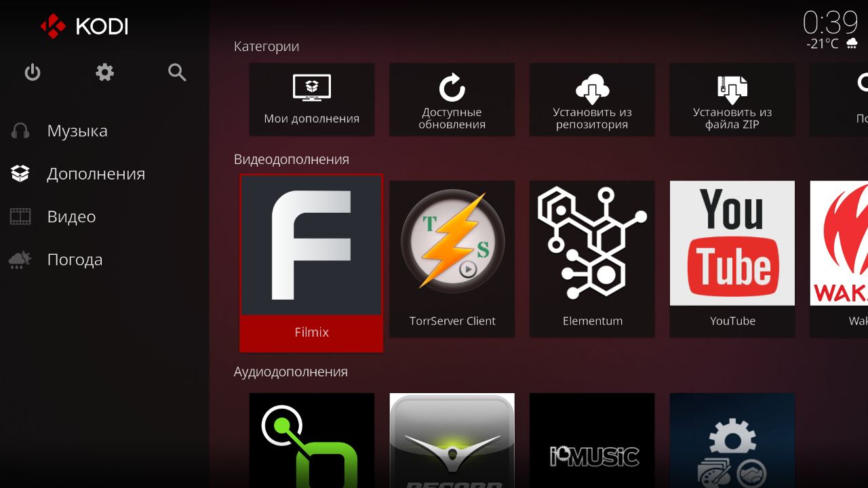
Task: Open Kodi settings gear
Action: tap(104, 72)
